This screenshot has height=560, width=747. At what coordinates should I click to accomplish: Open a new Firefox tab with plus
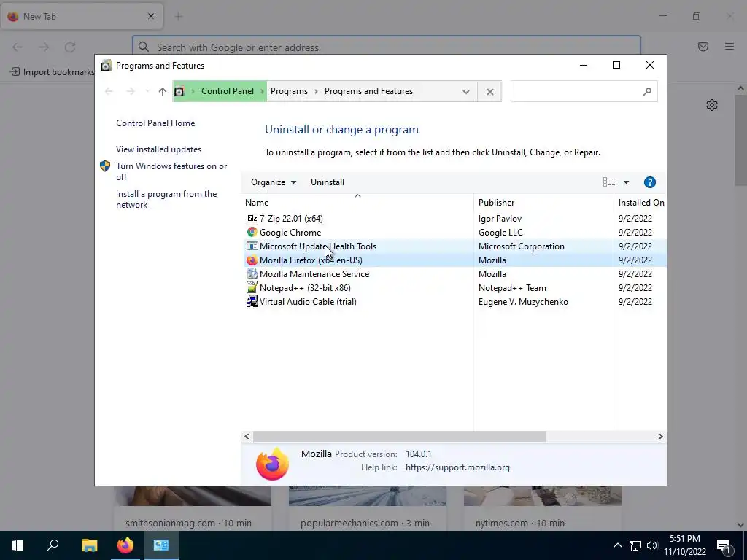179,17
